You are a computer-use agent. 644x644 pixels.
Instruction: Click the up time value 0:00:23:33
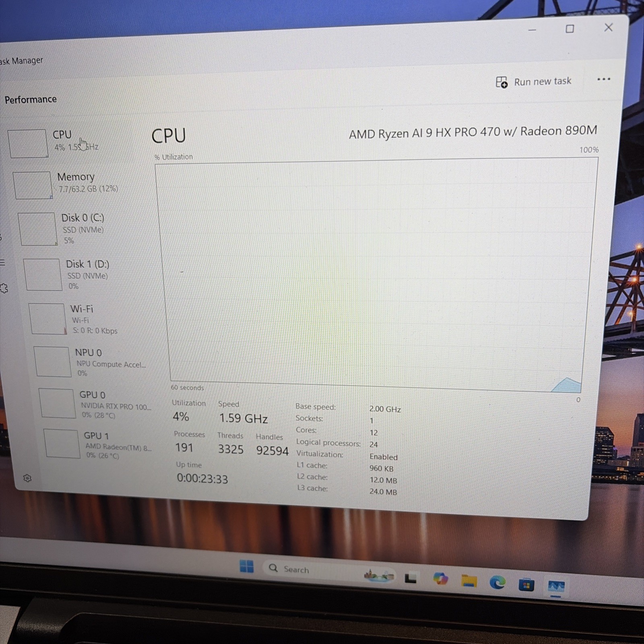point(202,479)
